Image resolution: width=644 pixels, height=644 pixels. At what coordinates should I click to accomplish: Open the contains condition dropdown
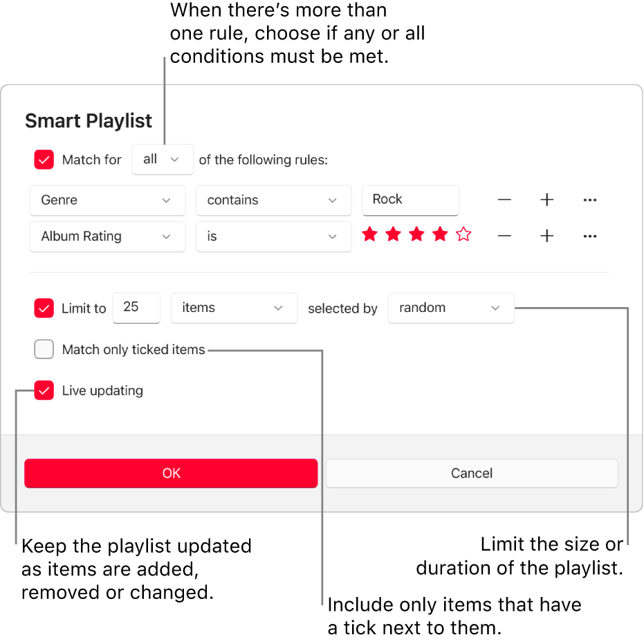(273, 200)
